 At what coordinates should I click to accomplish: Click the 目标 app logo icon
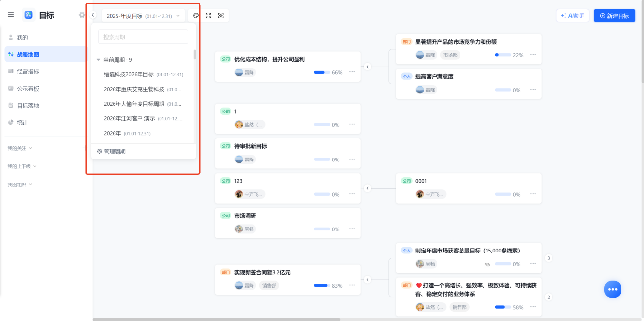(28, 15)
